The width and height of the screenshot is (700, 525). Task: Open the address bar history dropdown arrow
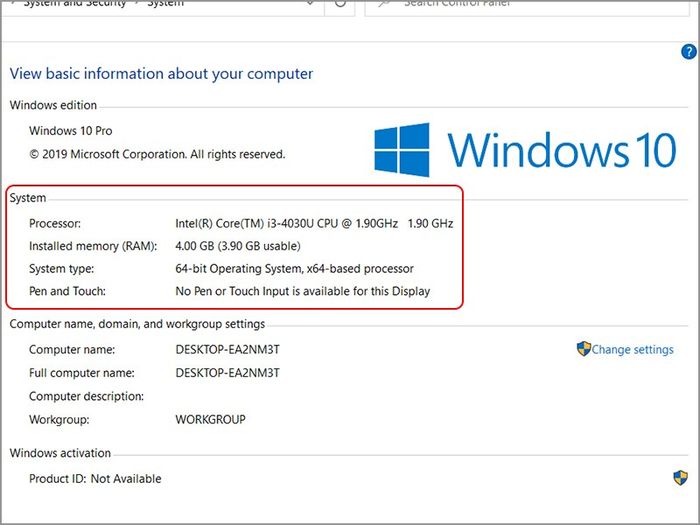pos(310,4)
